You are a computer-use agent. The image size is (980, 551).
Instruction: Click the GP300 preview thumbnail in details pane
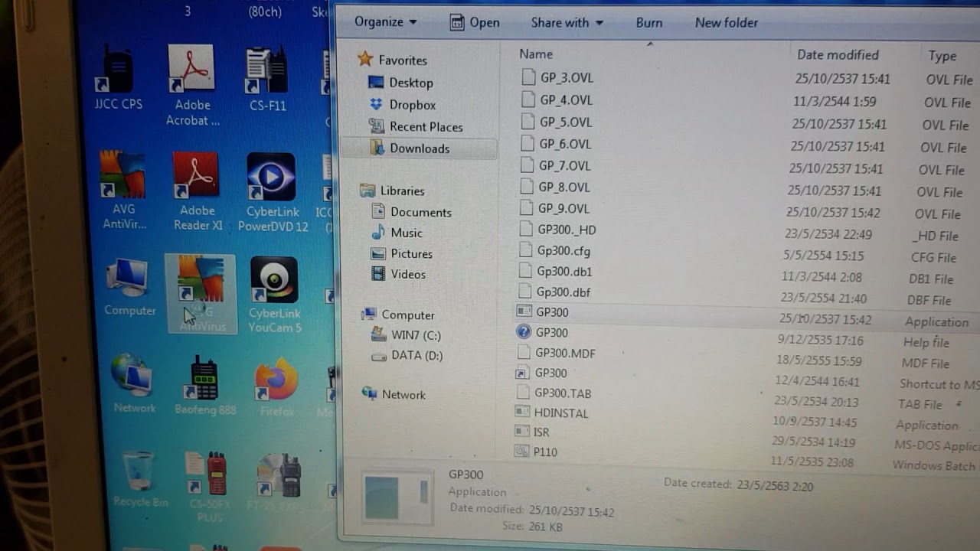point(398,498)
